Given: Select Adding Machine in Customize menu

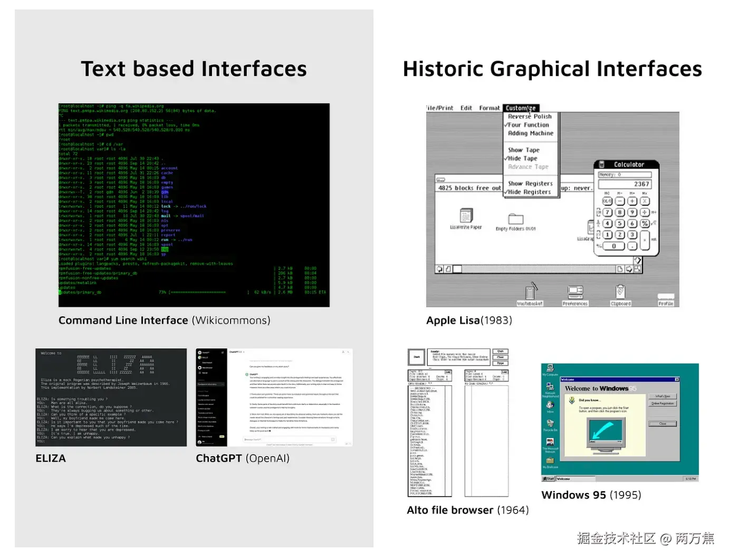Looking at the screenshot, I should [531, 133].
